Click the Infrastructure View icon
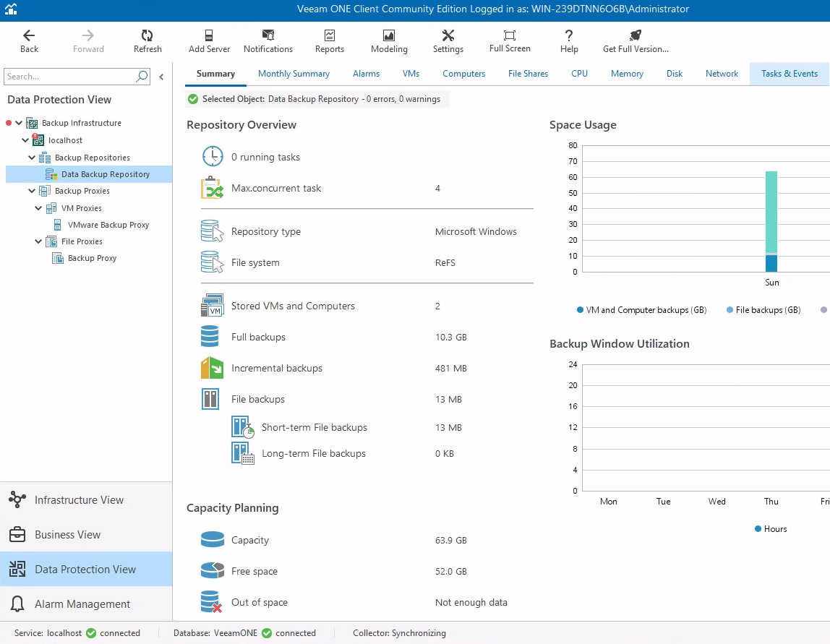Image resolution: width=830 pixels, height=644 pixels. coord(17,499)
